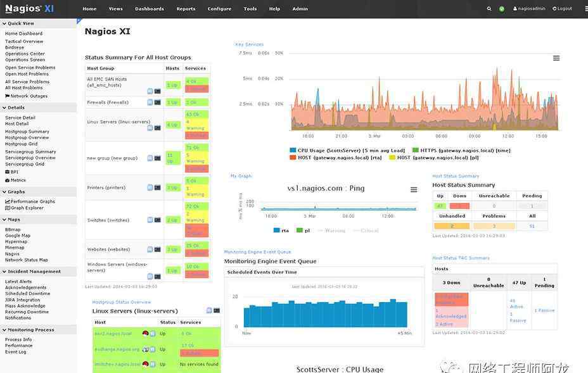The height and width of the screenshot is (373, 588).
Task: Click the detail icon beside Linux Servers overview title
Action: (209, 310)
